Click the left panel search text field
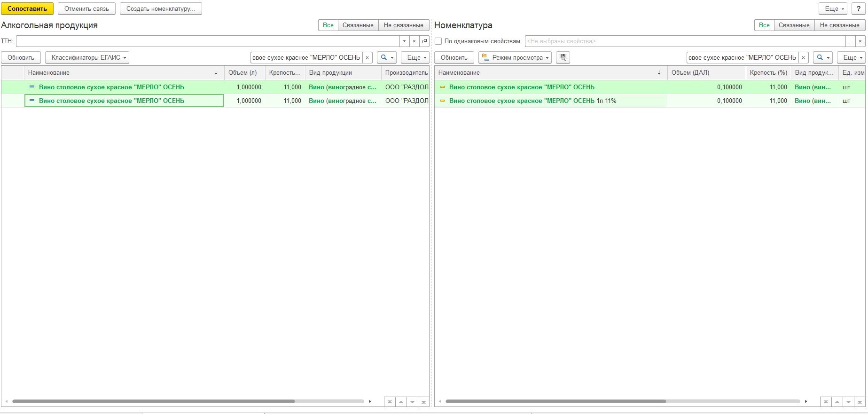The width and height of the screenshot is (868, 414). 306,58
